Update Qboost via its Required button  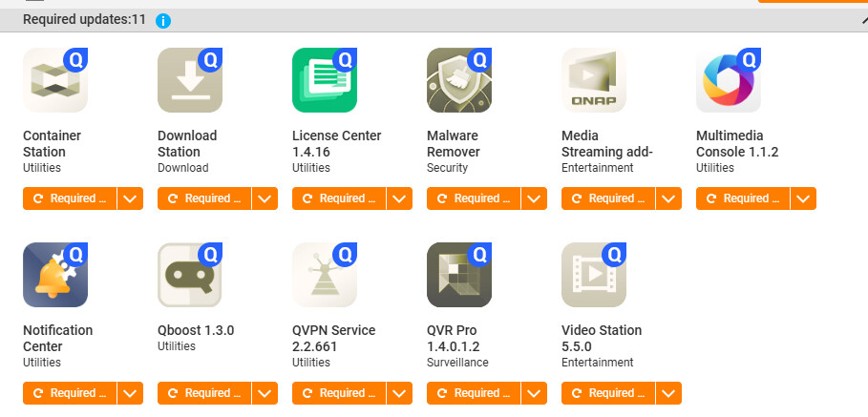tap(204, 393)
